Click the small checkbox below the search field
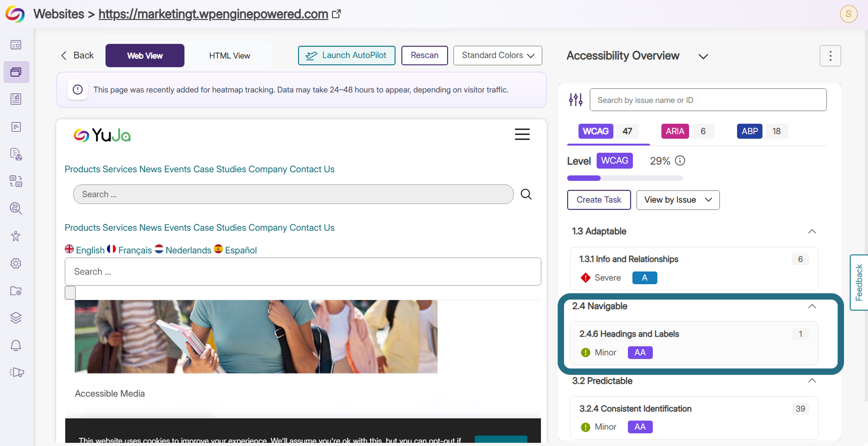The image size is (868, 446). (70, 293)
